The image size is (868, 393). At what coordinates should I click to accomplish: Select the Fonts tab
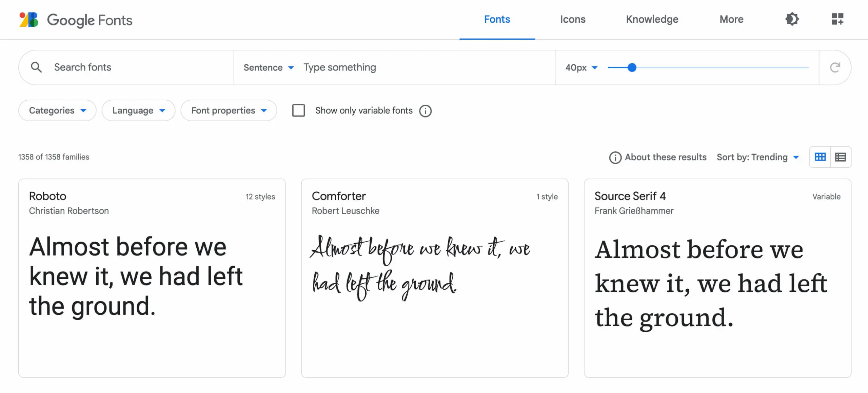497,19
